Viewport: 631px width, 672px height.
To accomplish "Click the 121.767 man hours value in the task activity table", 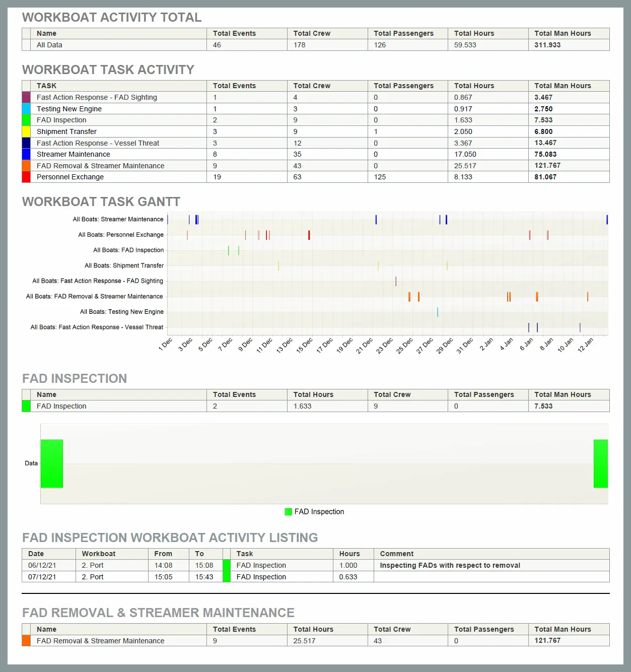I will [547, 165].
